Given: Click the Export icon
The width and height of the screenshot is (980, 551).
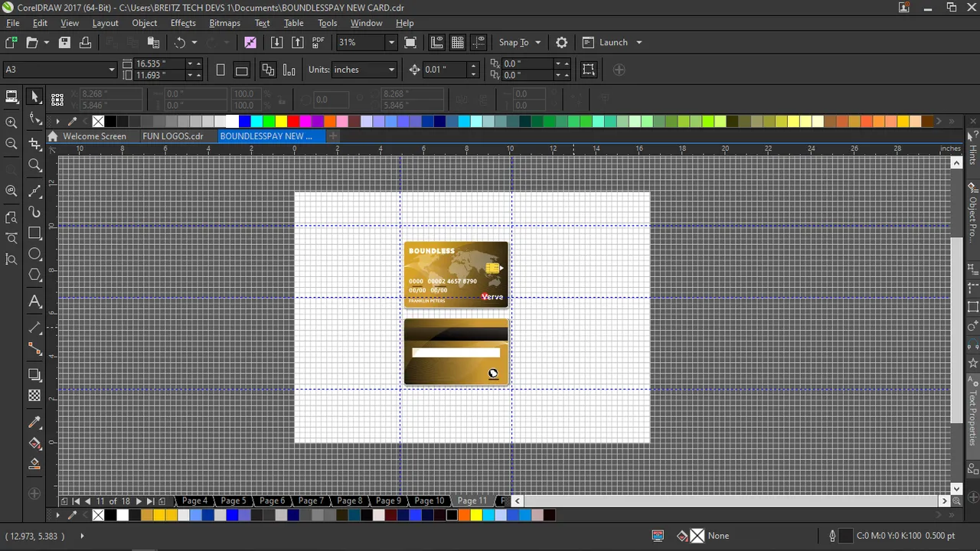Looking at the screenshot, I should pos(298,42).
